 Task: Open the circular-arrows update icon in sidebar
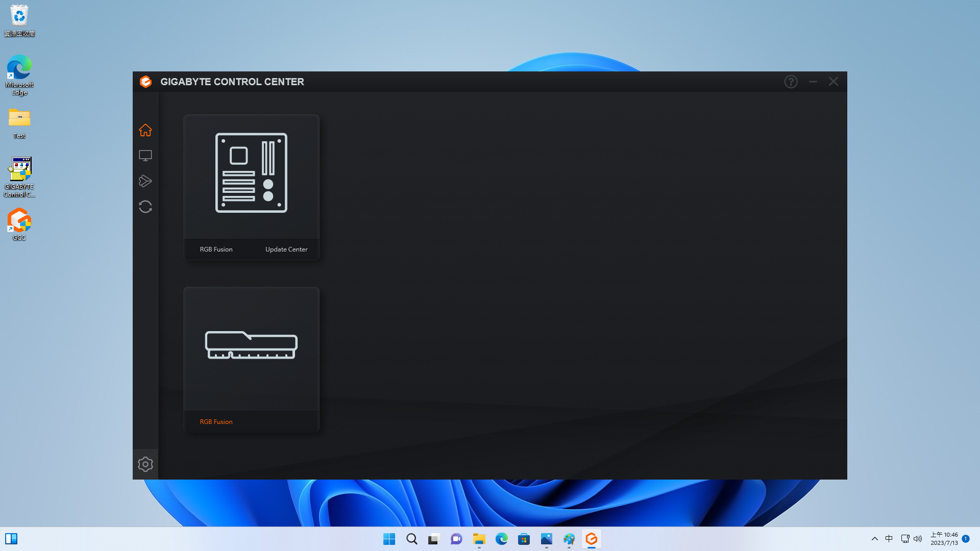click(x=145, y=207)
